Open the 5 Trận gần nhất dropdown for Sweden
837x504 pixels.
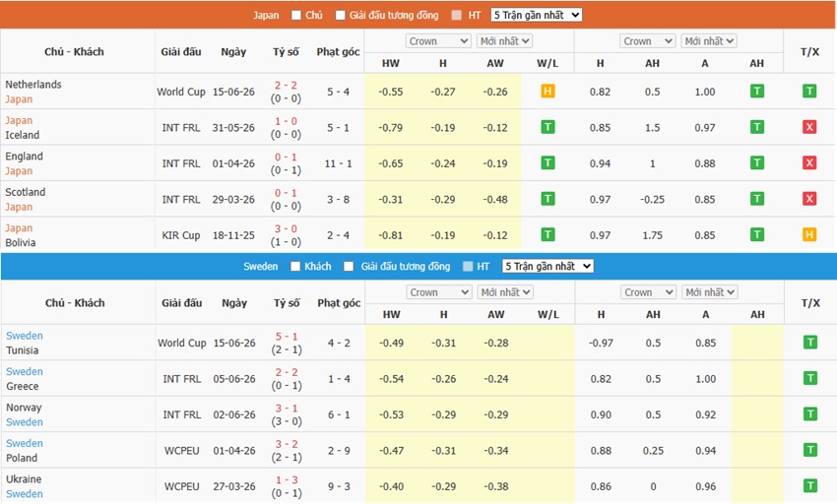click(547, 266)
